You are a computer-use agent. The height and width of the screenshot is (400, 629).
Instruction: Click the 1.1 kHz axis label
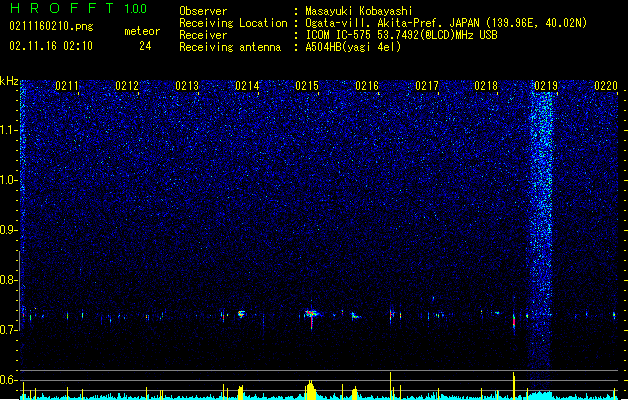(9, 130)
